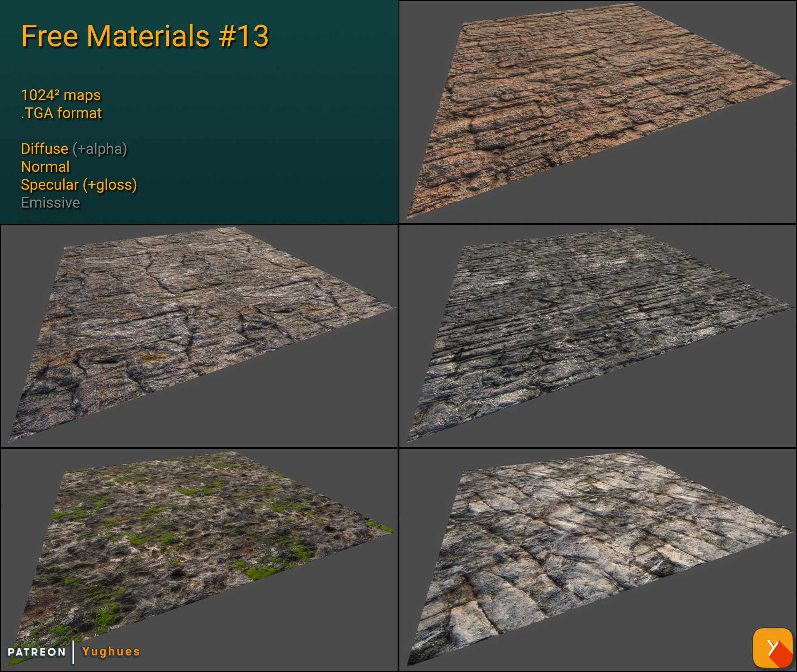Enable the Emissive map option
Image resolution: width=797 pixels, height=672 pixels.
tap(50, 203)
